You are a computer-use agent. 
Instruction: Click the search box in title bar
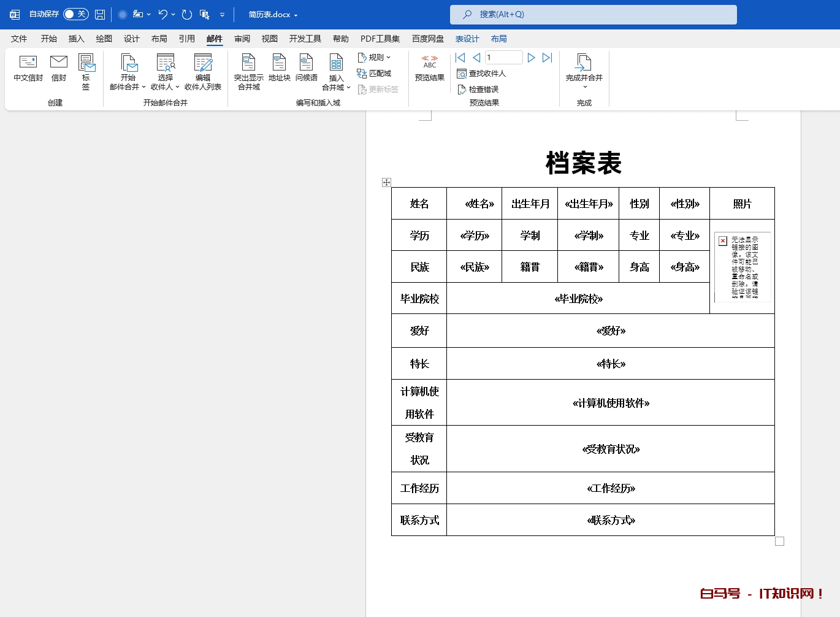click(593, 14)
